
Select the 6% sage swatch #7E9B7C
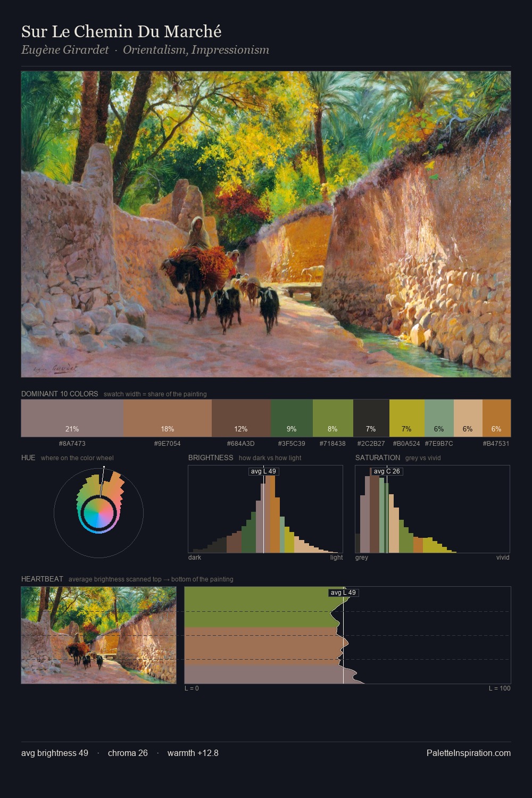pyautogui.click(x=439, y=418)
